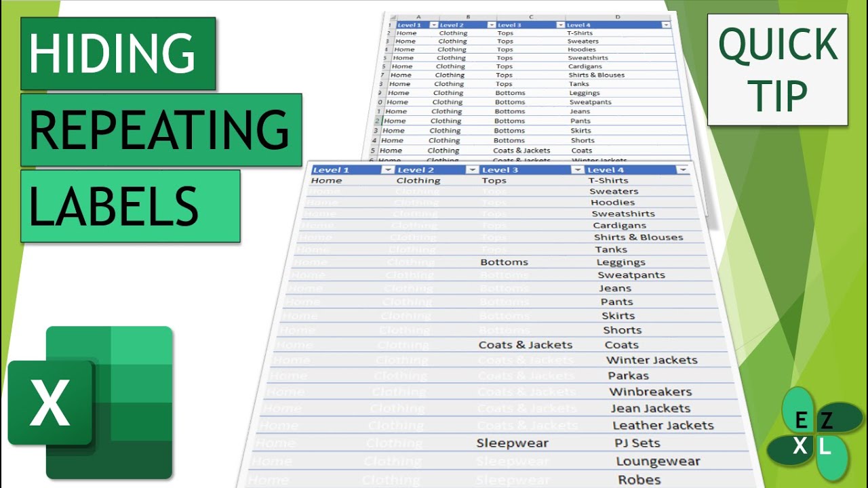Select the dark Bottoms cell in front table

[x=504, y=262]
